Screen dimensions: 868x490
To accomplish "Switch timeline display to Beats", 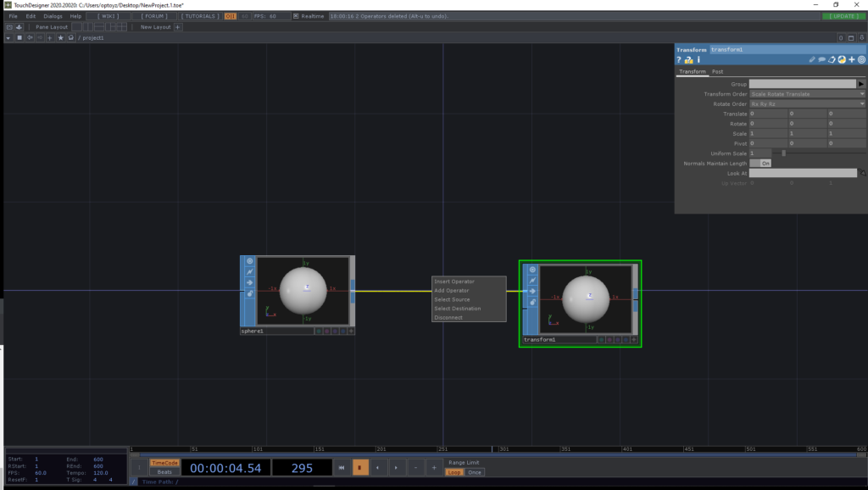I will [164, 471].
